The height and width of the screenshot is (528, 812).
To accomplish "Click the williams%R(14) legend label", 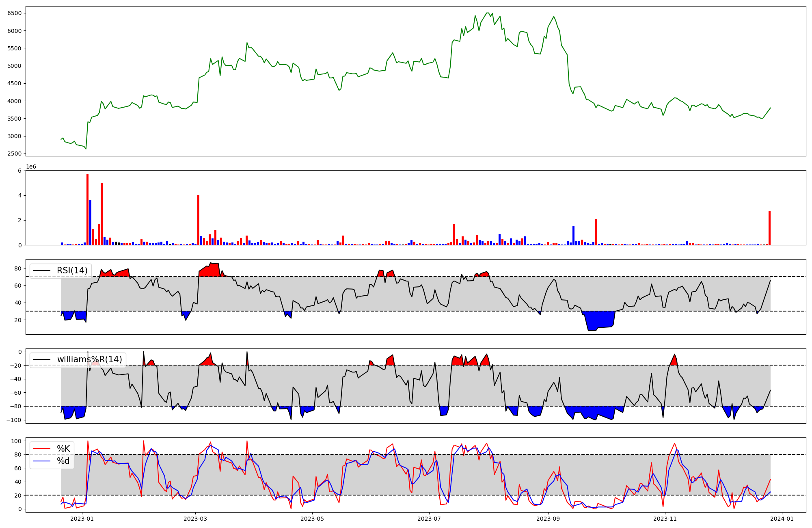I will [x=89, y=359].
